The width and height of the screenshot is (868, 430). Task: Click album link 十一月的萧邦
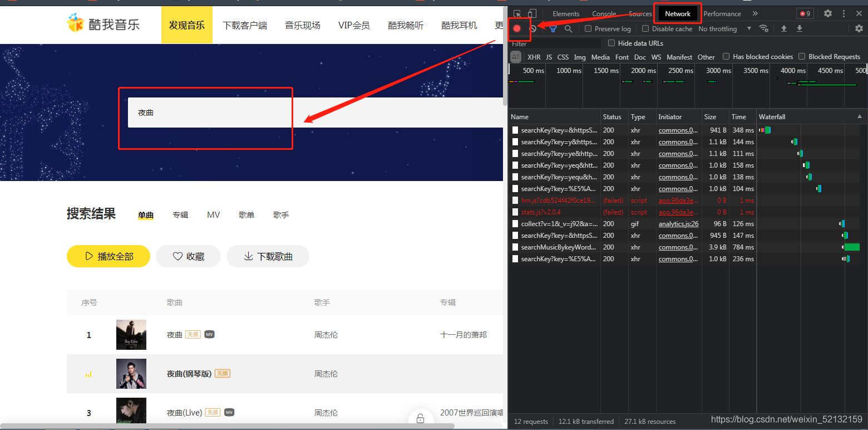click(x=463, y=335)
